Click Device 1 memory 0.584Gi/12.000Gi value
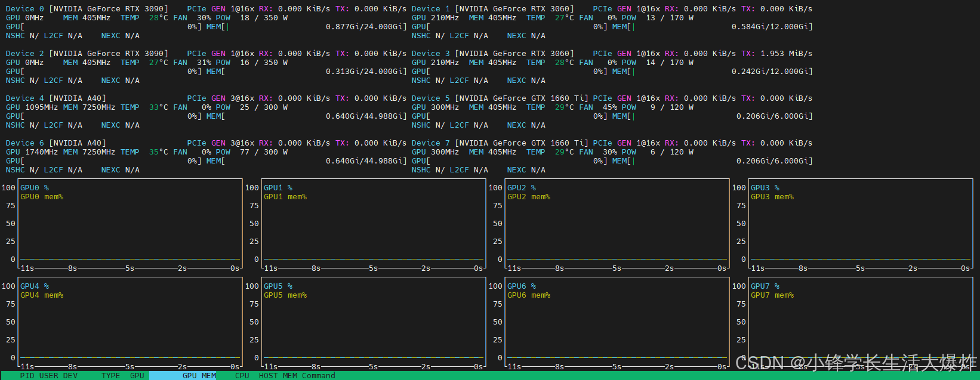The width and height of the screenshot is (980, 380). [x=769, y=27]
